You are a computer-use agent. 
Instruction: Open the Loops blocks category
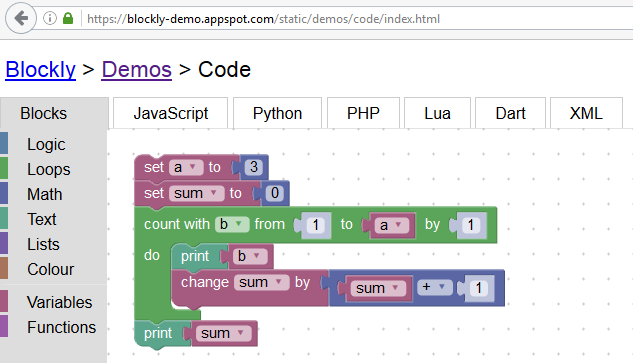[x=48, y=169]
